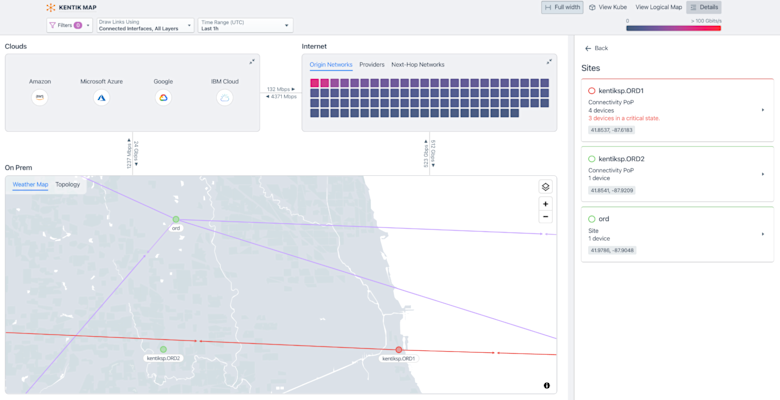This screenshot has width=780, height=400.
Task: Click the kentiksp.ORD1 map label
Action: [398, 359]
